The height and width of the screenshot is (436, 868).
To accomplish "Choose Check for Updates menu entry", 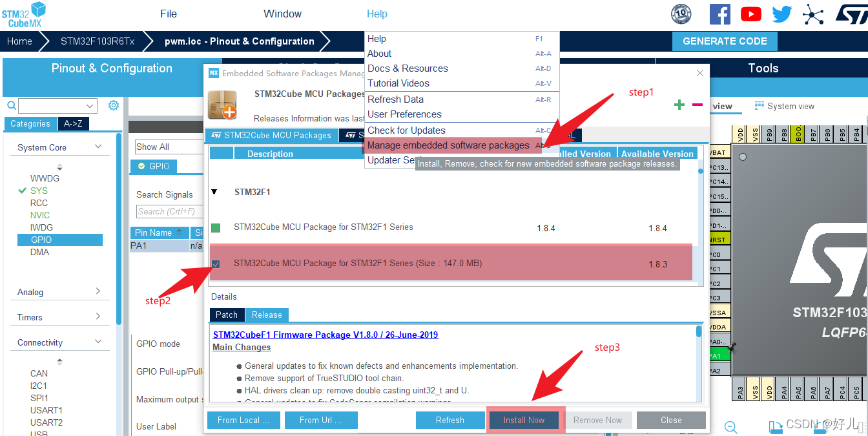I will [462, 130].
